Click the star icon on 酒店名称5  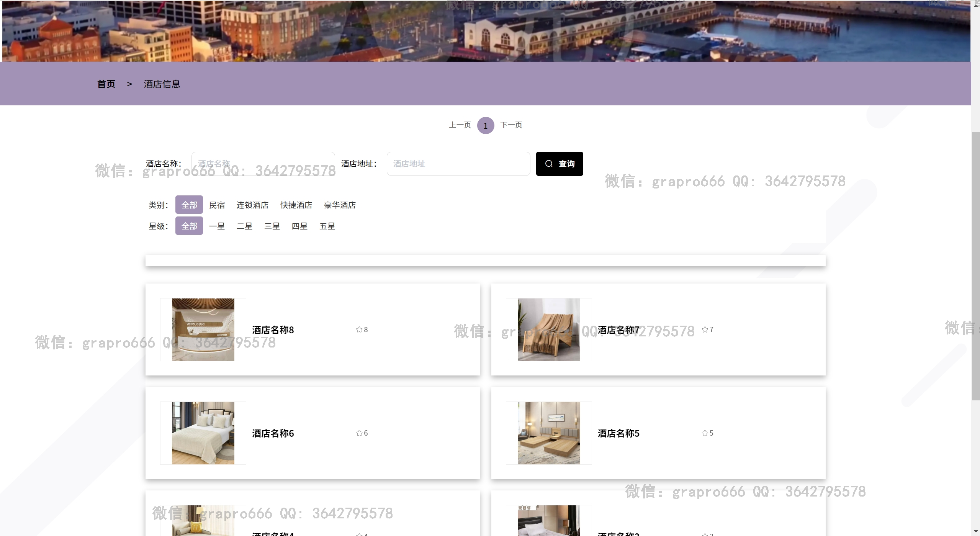[x=705, y=433]
